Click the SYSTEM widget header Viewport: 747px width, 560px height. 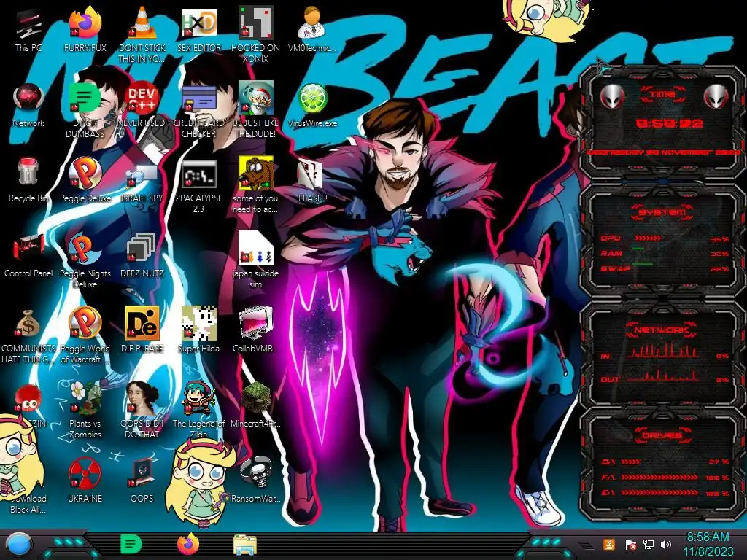662,212
